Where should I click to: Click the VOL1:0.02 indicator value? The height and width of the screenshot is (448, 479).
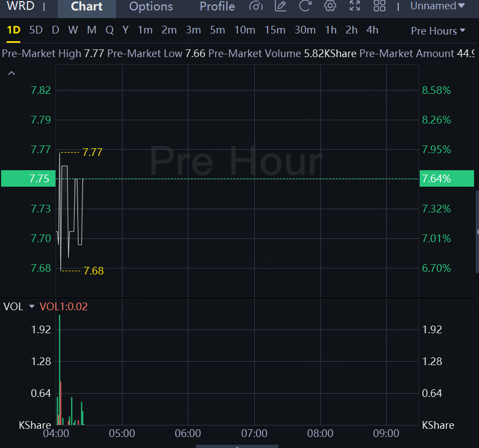64,306
